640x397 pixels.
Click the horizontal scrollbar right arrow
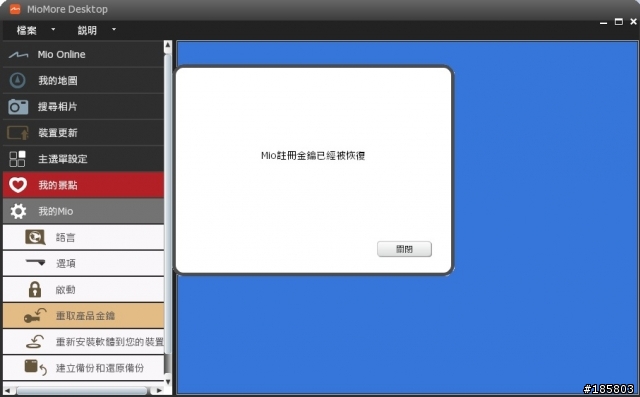[158, 390]
